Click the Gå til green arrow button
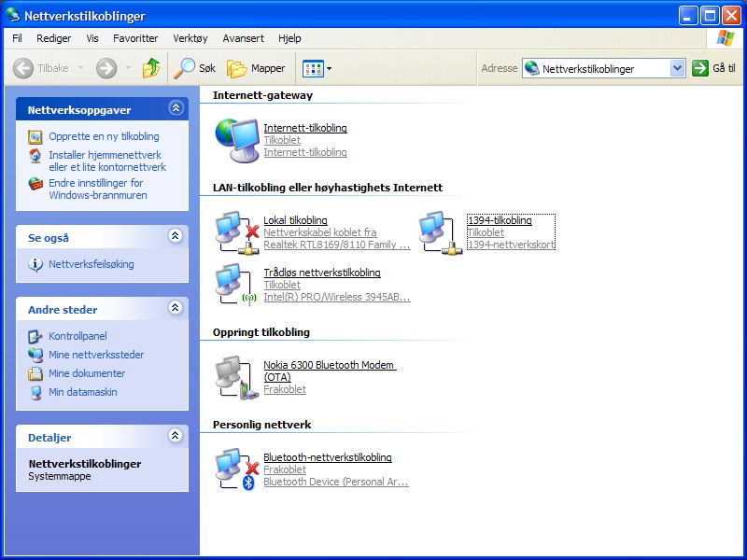 pyautogui.click(x=700, y=68)
